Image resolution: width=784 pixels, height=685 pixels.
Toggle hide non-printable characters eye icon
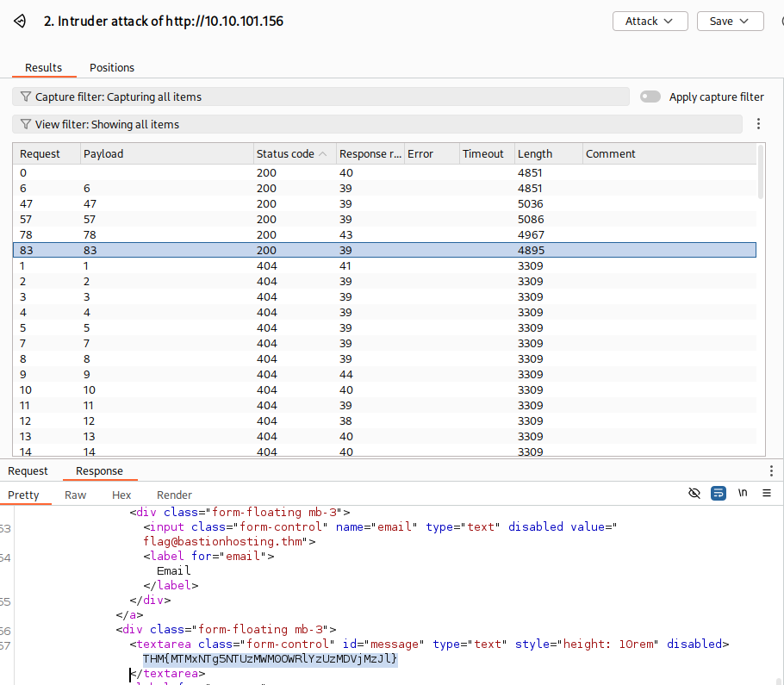694,493
